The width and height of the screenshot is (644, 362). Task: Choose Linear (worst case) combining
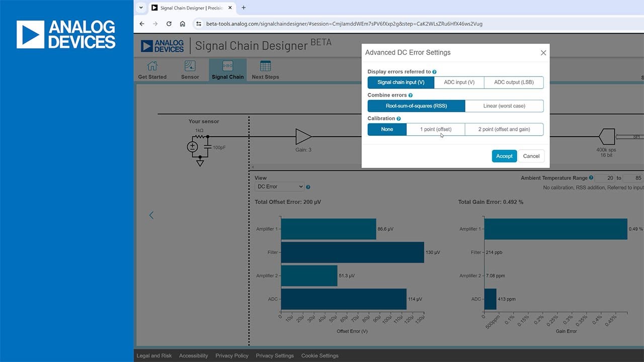click(x=504, y=106)
